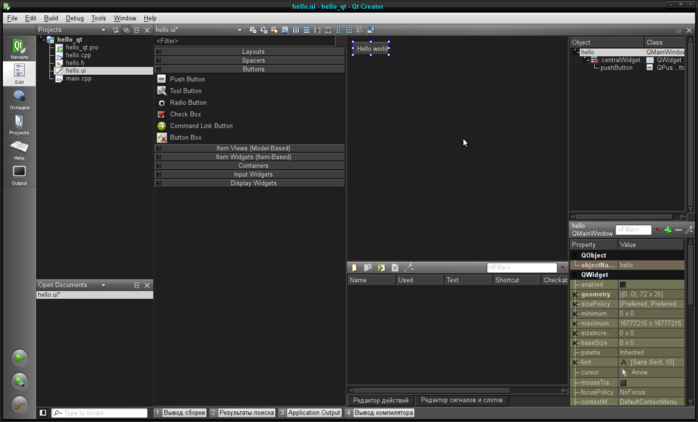This screenshot has width=698, height=422.
Task: Select Edit Signals/Slots toolbar icon
Action: [x=264, y=30]
